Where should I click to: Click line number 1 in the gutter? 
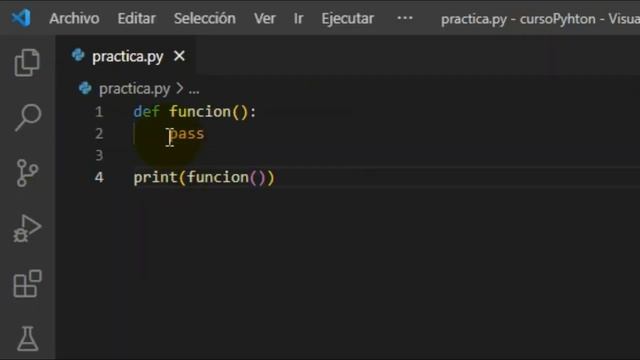99,112
